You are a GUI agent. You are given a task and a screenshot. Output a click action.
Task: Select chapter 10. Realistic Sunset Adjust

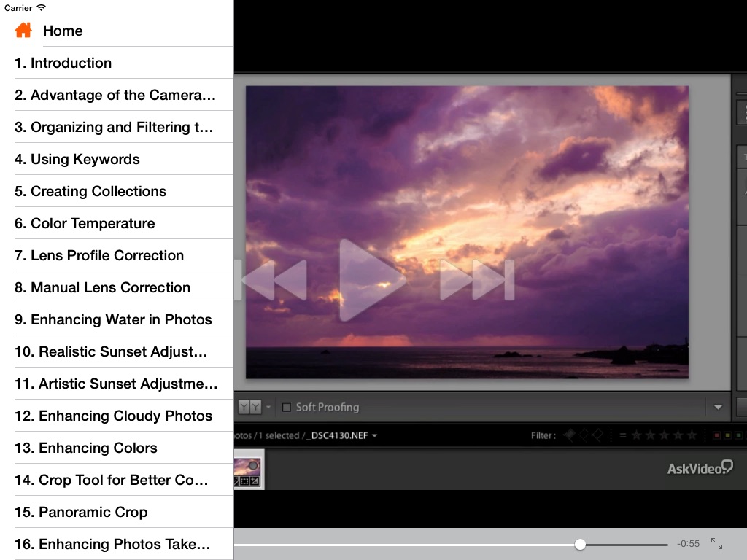pyautogui.click(x=117, y=351)
